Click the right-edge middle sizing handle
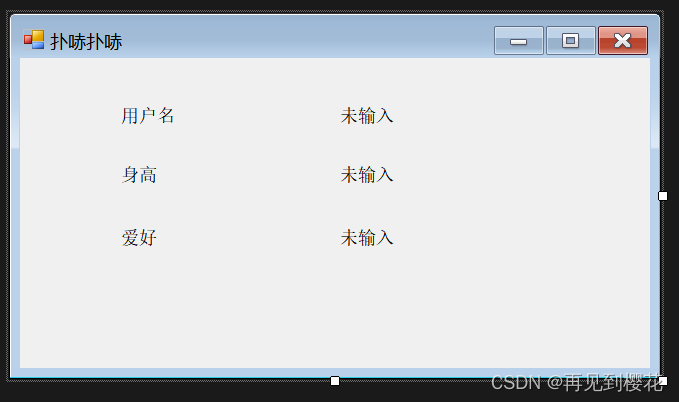Viewport: 679px width, 402px height. tap(663, 196)
